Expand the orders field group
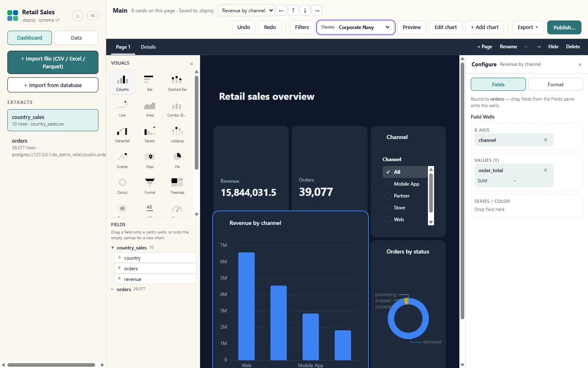The image size is (588, 368). point(113,289)
